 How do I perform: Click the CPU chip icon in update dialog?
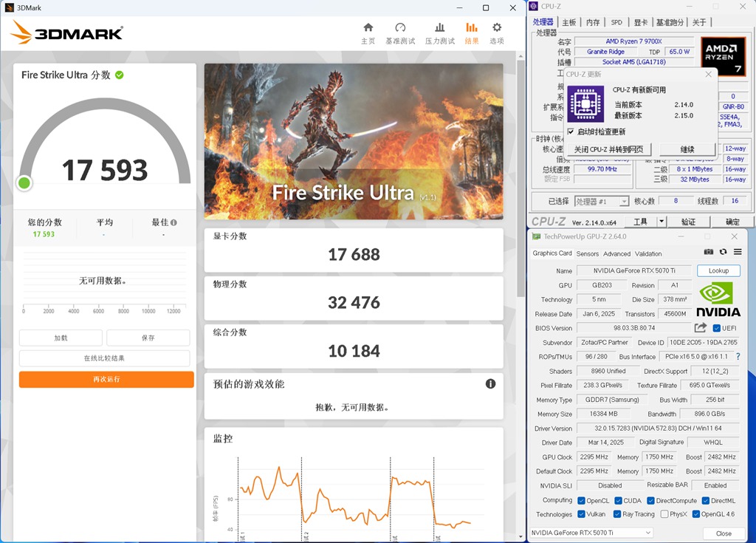585,103
